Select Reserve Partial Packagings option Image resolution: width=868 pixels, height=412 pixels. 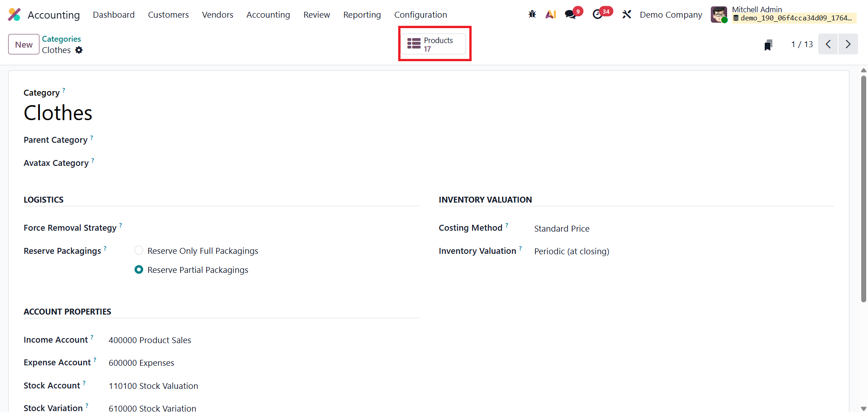(x=139, y=270)
